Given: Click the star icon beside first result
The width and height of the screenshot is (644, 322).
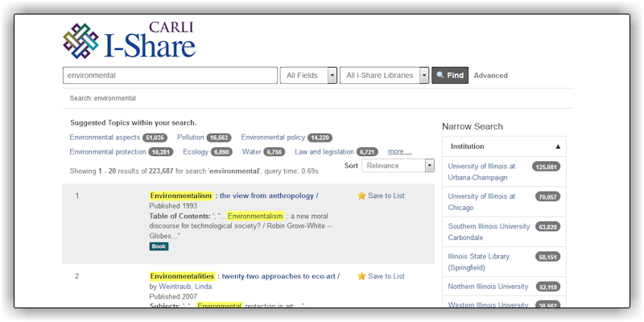Looking at the screenshot, I should coord(361,196).
